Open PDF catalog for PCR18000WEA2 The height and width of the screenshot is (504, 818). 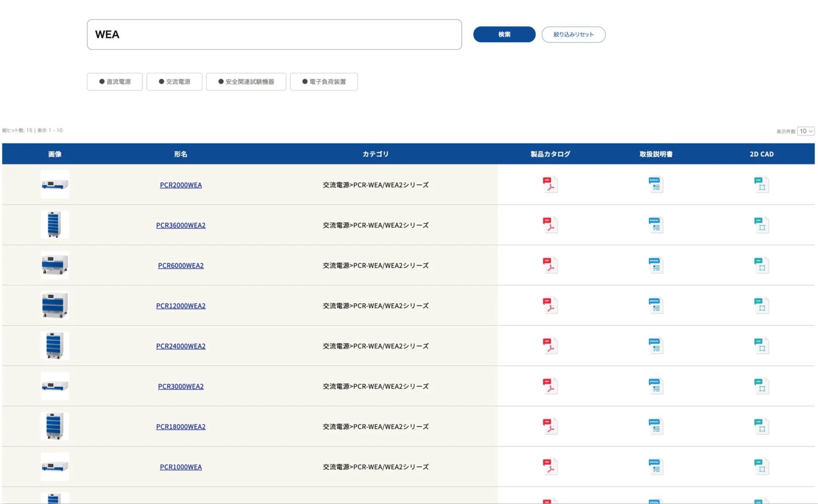(550, 426)
